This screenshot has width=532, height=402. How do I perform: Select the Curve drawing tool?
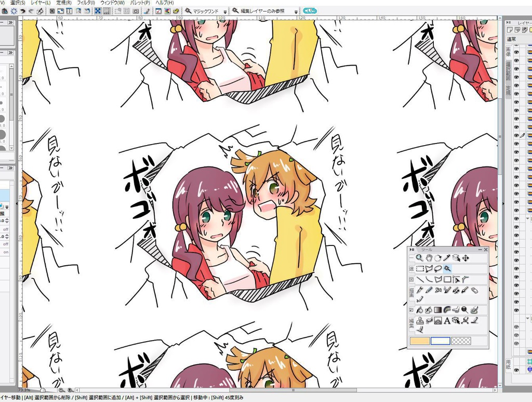point(429,279)
